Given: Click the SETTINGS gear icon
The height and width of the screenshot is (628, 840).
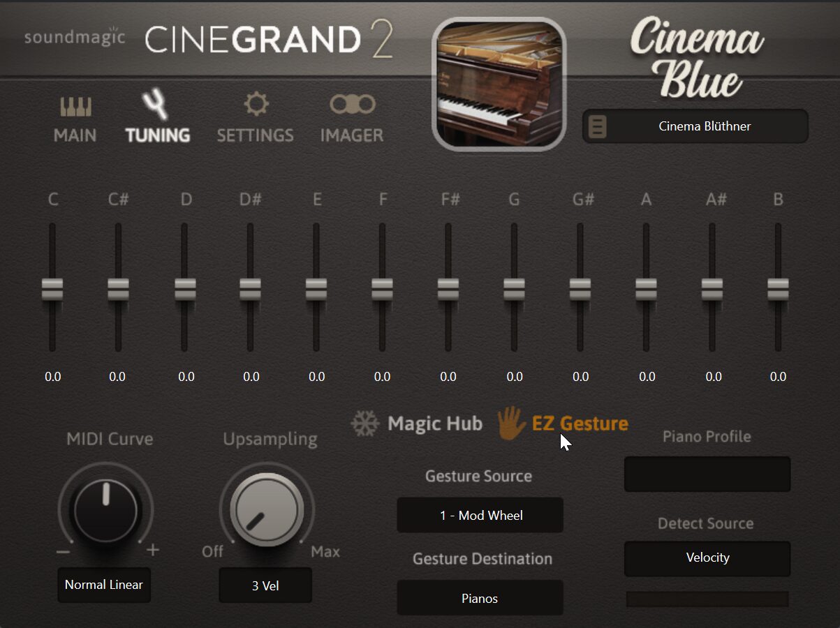Looking at the screenshot, I should (256, 105).
